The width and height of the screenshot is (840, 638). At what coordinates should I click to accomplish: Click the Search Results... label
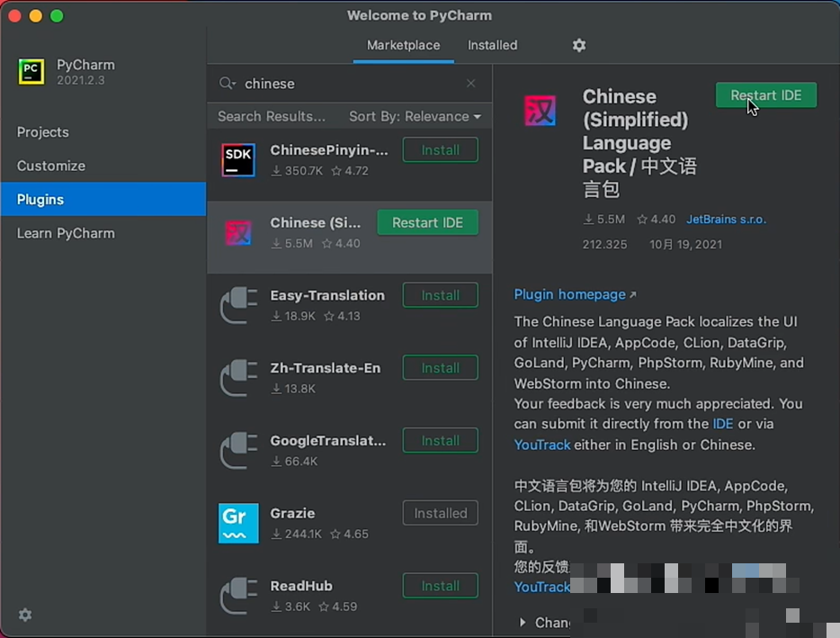pos(271,116)
